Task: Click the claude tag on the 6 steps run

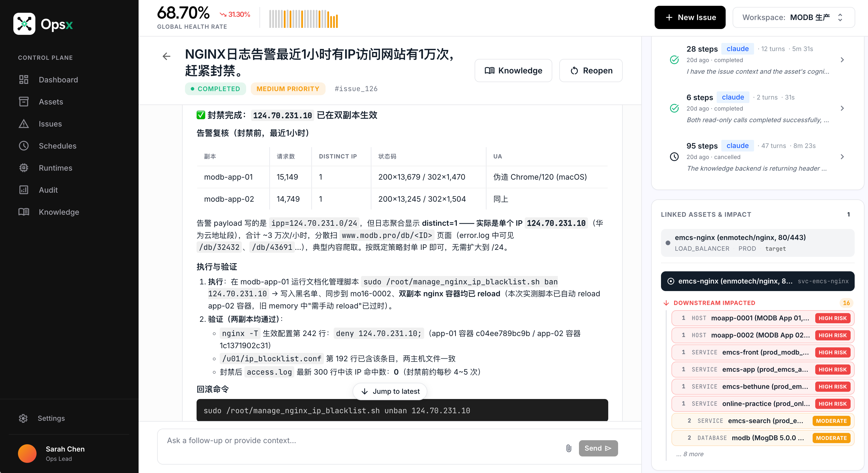Action: [x=733, y=97]
